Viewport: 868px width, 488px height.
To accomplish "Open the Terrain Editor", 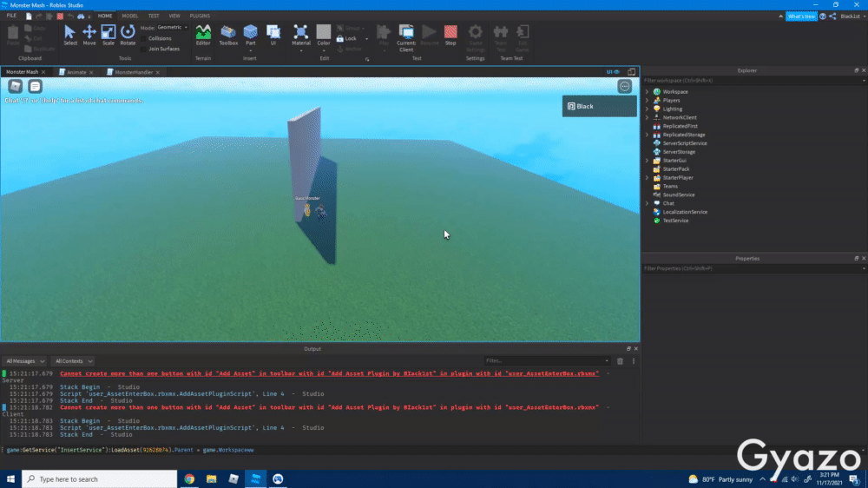I will 203,35.
